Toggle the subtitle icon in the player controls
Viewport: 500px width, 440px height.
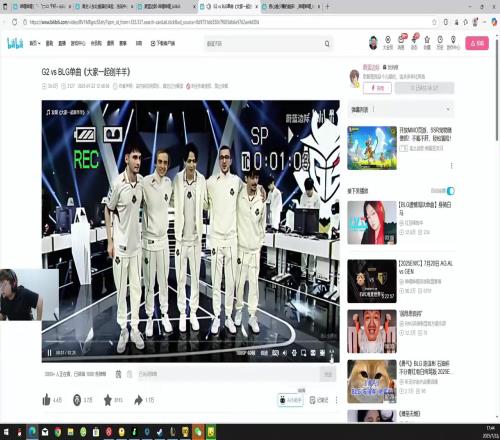tap(275, 353)
